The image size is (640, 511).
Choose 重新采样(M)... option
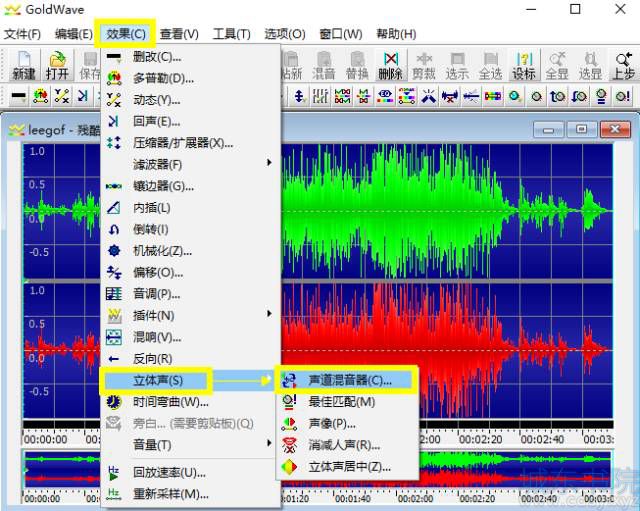[x=190, y=494]
